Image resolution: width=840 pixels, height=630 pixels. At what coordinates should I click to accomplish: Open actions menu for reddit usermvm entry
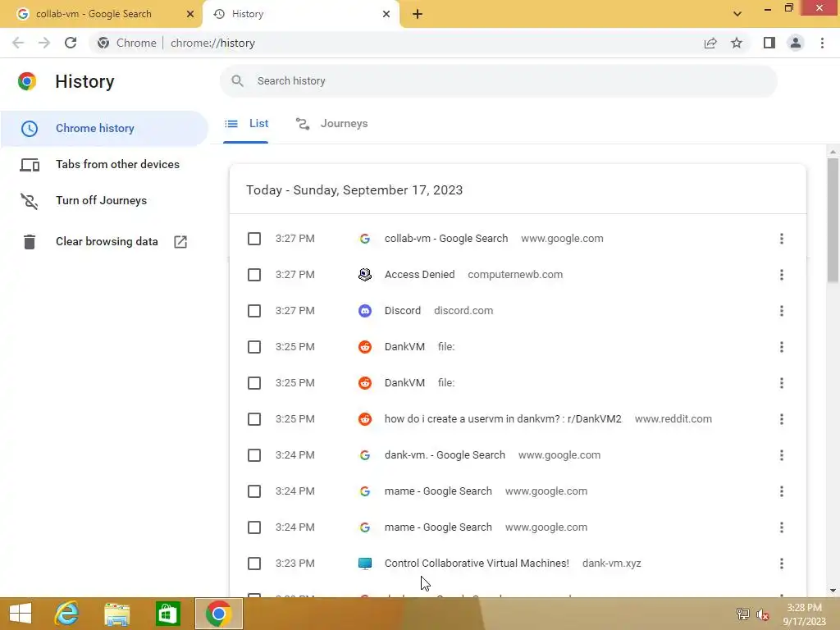[782, 419]
